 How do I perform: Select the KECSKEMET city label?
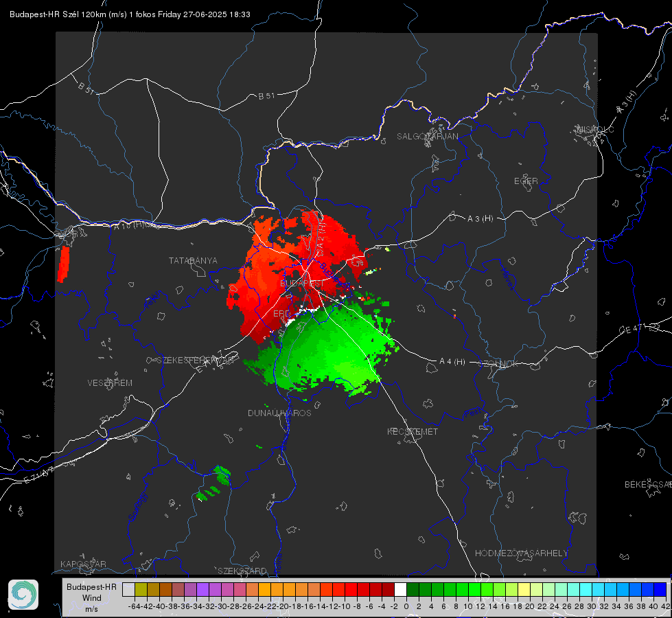(413, 431)
